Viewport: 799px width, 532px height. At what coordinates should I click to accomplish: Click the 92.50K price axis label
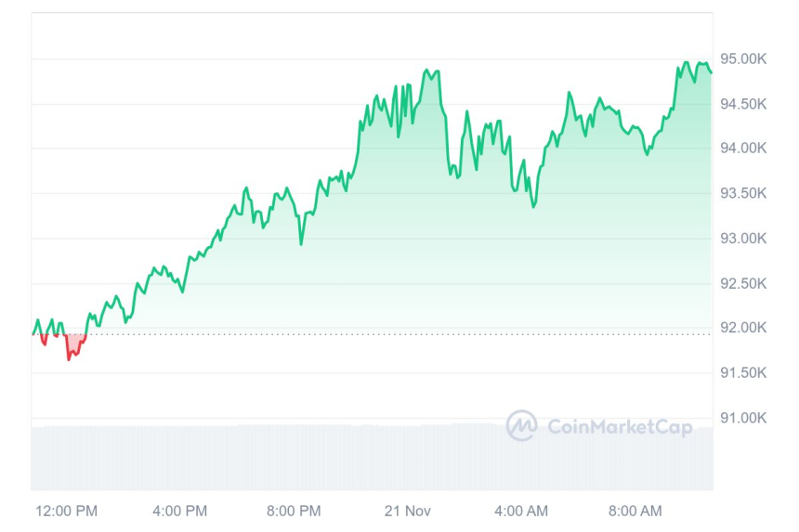tap(744, 283)
